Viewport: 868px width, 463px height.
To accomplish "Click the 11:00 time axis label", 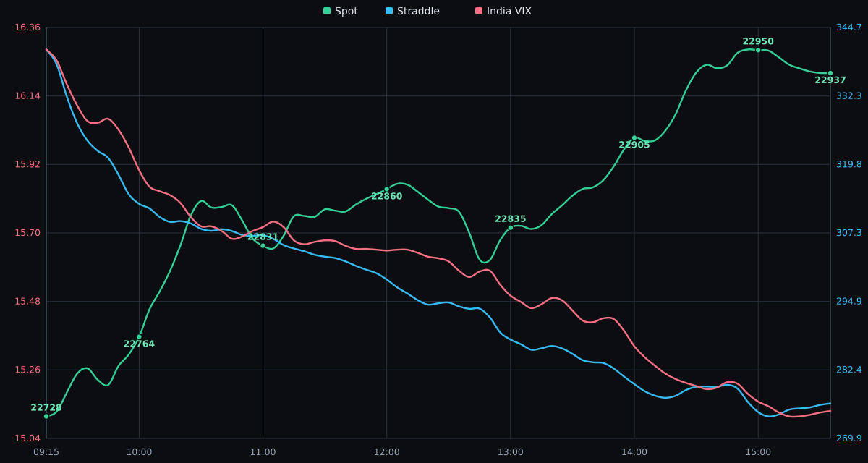I will 263,452.
